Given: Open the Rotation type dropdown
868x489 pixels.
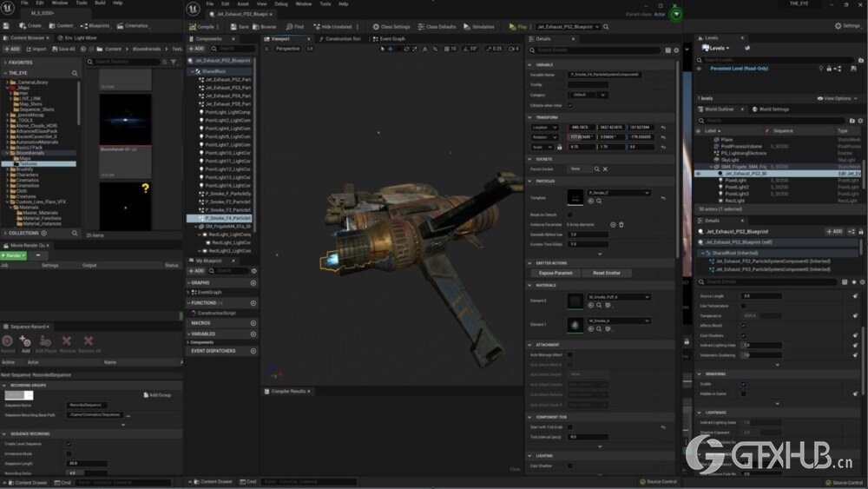Looking at the screenshot, I should [x=545, y=137].
